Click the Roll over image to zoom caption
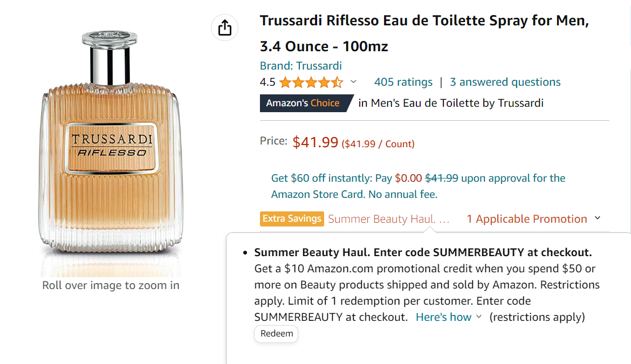Viewport: 631px width, 364px height. [111, 285]
